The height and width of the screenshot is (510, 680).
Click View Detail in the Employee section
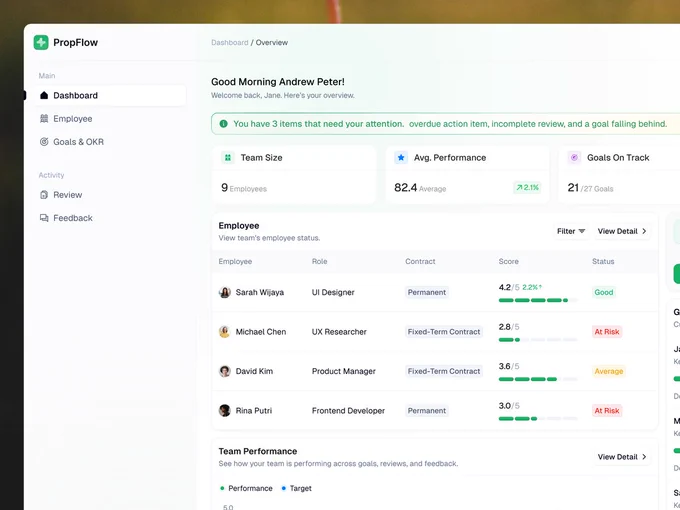coord(622,231)
